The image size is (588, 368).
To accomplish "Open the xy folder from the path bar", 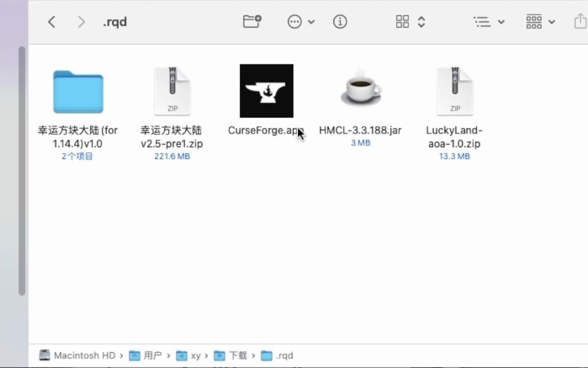I will tap(194, 355).
